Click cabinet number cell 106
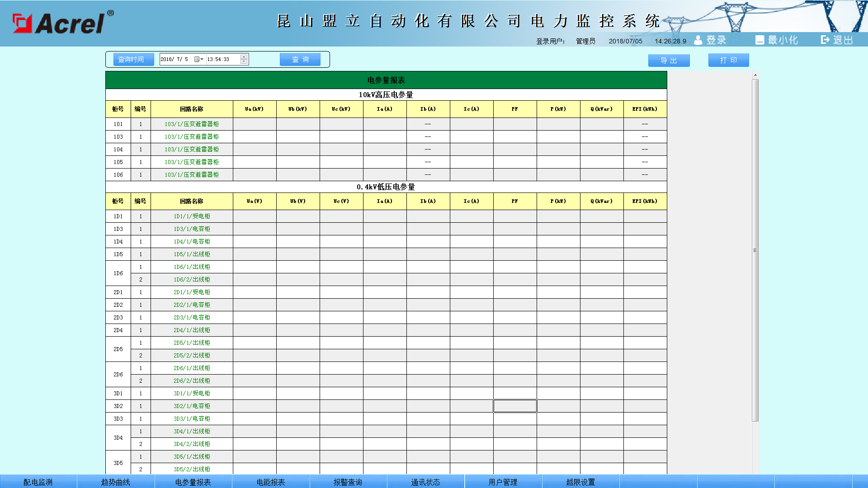The height and width of the screenshot is (488, 868). [118, 174]
